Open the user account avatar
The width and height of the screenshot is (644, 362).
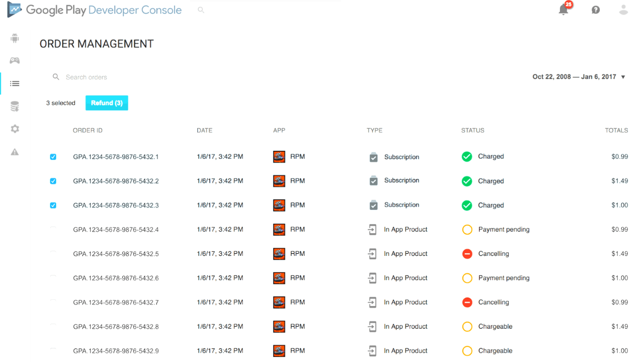pyautogui.click(x=623, y=10)
